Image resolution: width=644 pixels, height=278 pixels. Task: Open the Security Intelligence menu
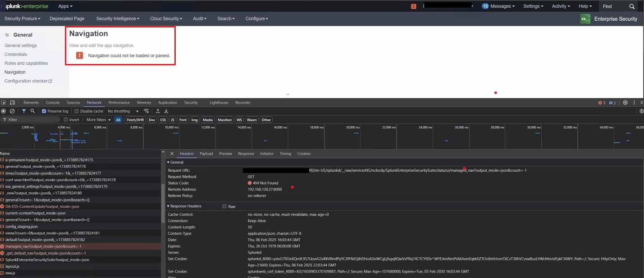(118, 18)
